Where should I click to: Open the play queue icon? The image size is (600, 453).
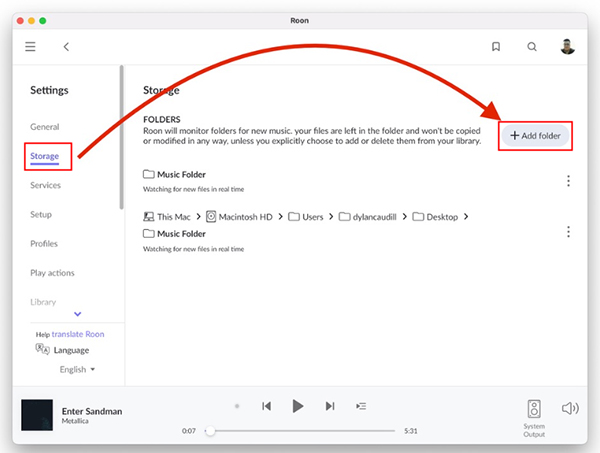coord(361,406)
